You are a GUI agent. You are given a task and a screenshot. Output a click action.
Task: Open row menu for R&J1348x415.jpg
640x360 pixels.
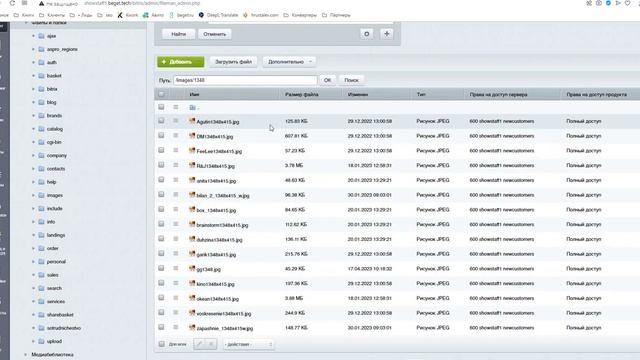tap(176, 165)
